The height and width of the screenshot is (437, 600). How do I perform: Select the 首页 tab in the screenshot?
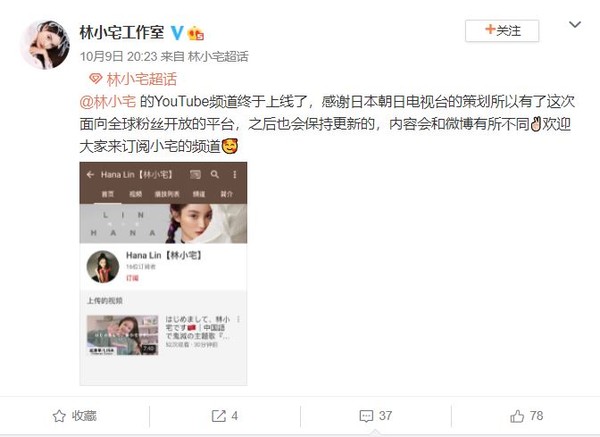tap(108, 194)
